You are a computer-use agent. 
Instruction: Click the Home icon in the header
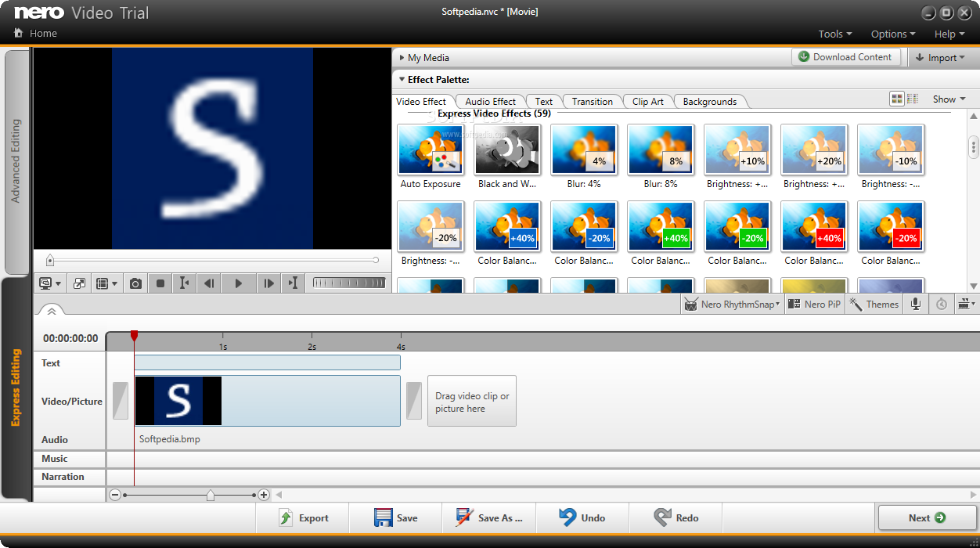(19, 33)
